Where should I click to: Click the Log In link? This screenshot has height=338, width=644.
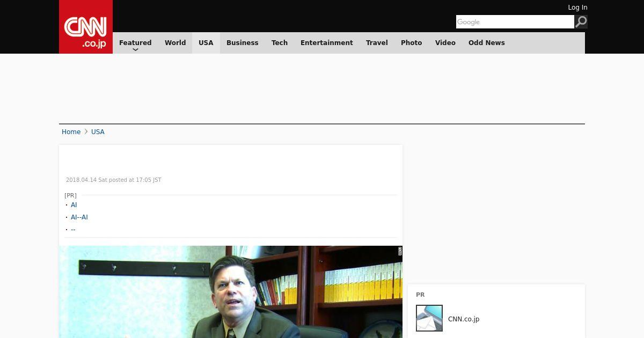pyautogui.click(x=577, y=8)
